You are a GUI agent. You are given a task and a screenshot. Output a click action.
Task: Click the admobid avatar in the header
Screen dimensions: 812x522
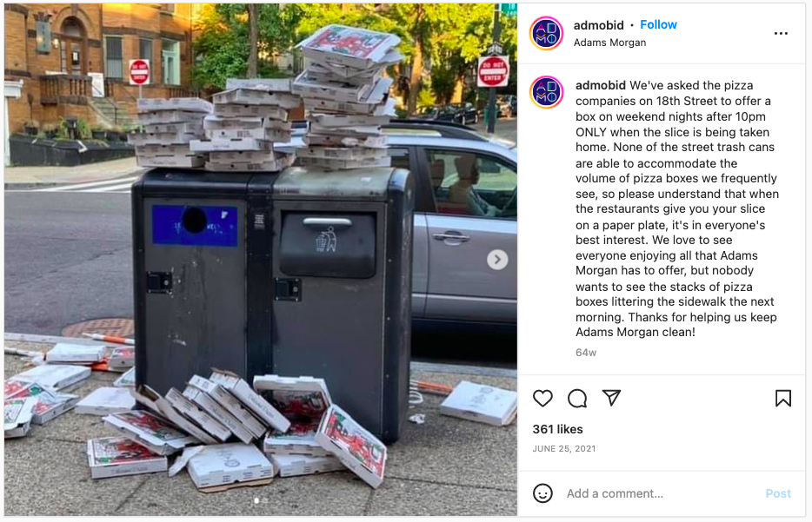(x=546, y=34)
